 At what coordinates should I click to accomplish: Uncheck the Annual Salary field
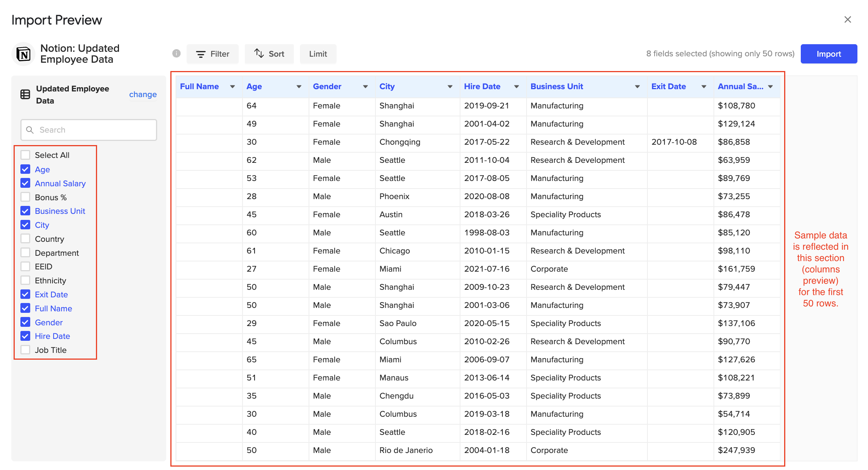coord(25,183)
